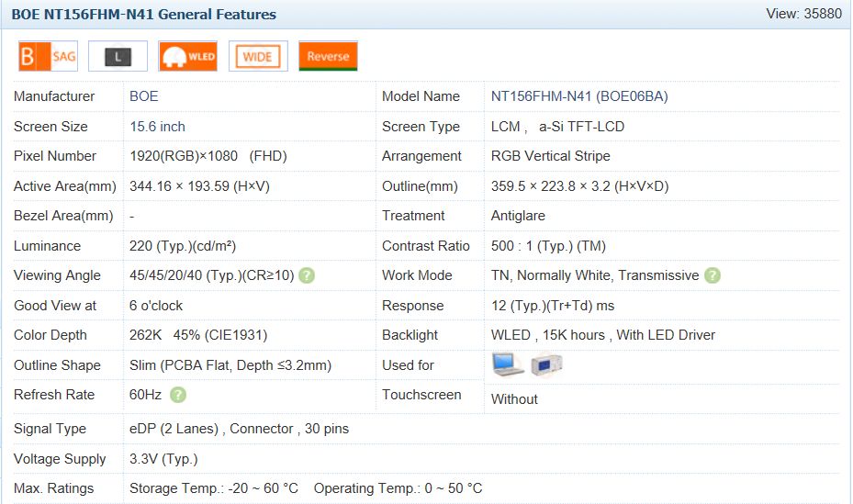Click the WLED backlight badge icon
Viewport: 853px width, 504px height.
coord(188,56)
